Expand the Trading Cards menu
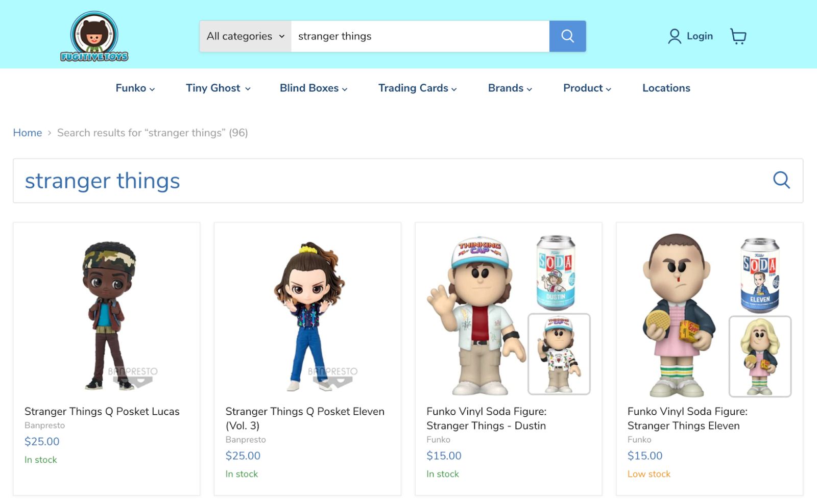Viewport: 817px width, 504px height. (x=418, y=88)
